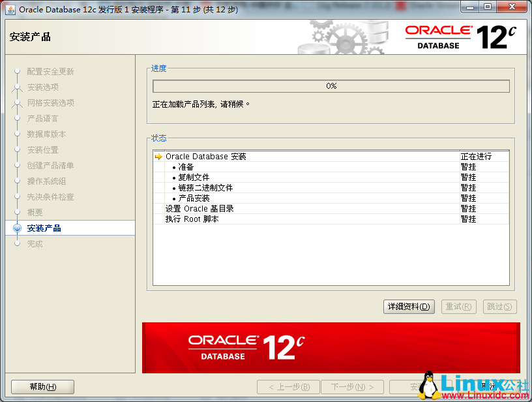The width and height of the screenshot is (532, 402).
Task: Open 详细资料 to view install details
Action: [x=409, y=307]
